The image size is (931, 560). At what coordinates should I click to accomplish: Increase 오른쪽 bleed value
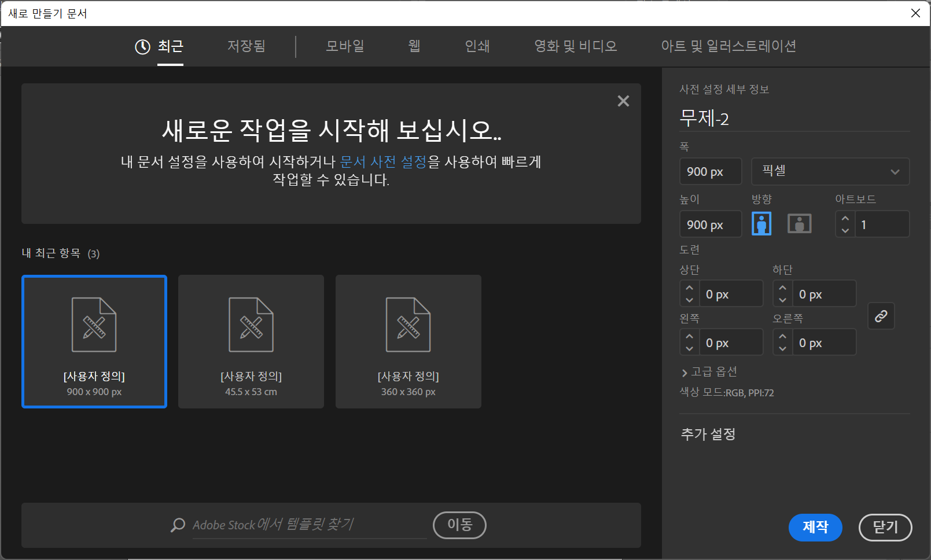tap(782, 336)
